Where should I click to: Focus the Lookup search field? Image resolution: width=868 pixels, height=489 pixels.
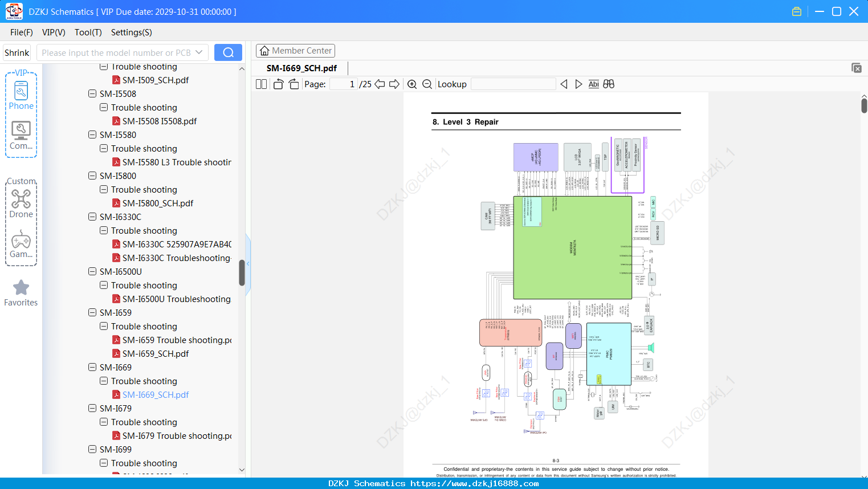513,84
